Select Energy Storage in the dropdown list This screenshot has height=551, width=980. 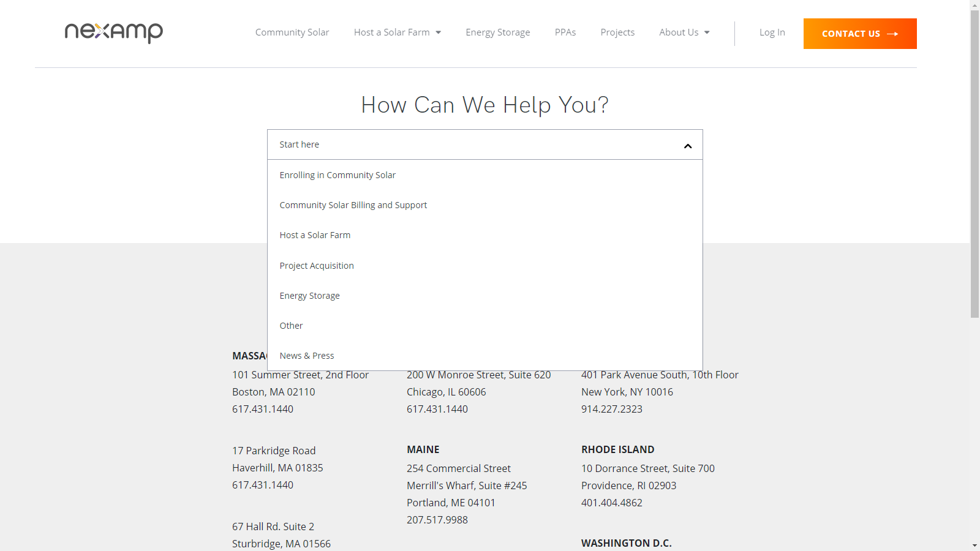tap(485, 296)
